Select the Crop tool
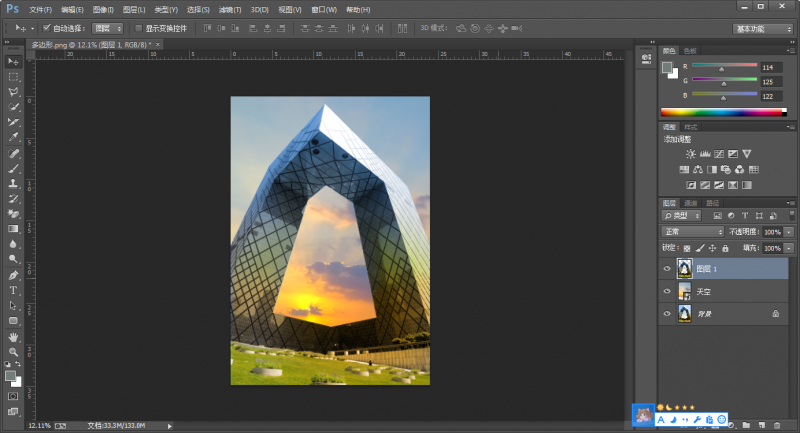 click(13, 122)
